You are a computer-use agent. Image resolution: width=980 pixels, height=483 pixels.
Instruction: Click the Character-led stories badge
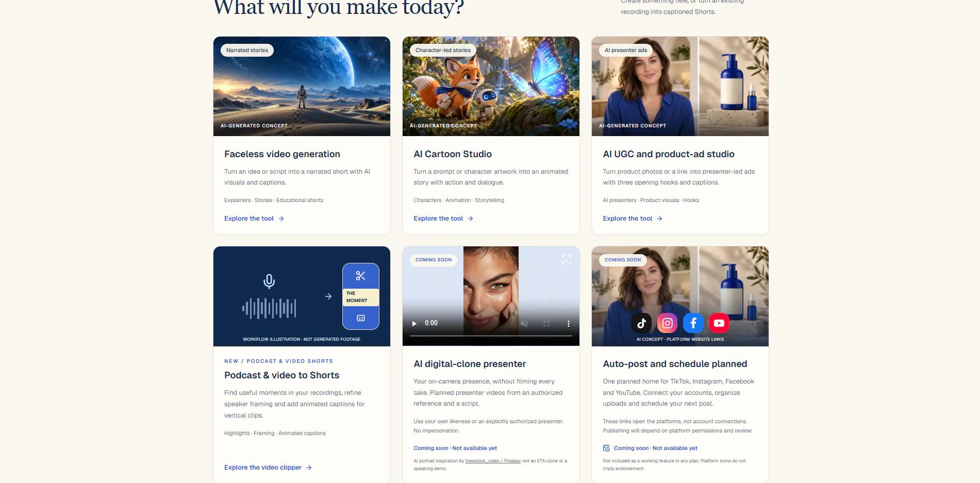(443, 51)
